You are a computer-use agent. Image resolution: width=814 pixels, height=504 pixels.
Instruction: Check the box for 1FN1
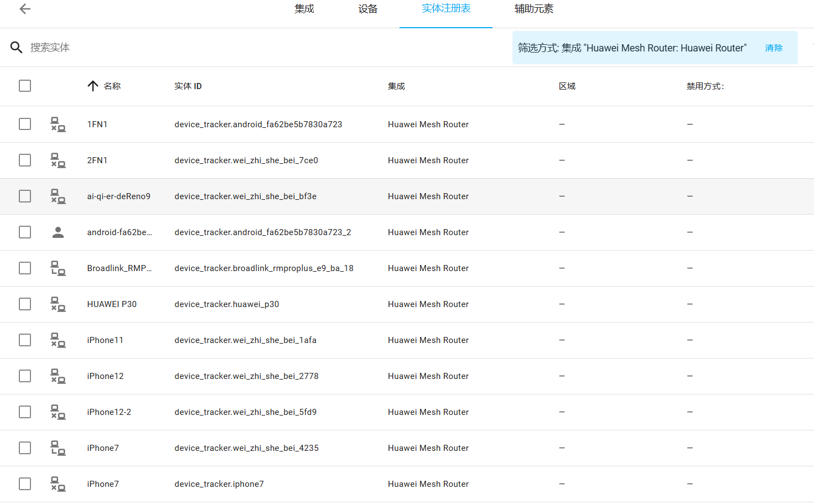[x=25, y=124]
